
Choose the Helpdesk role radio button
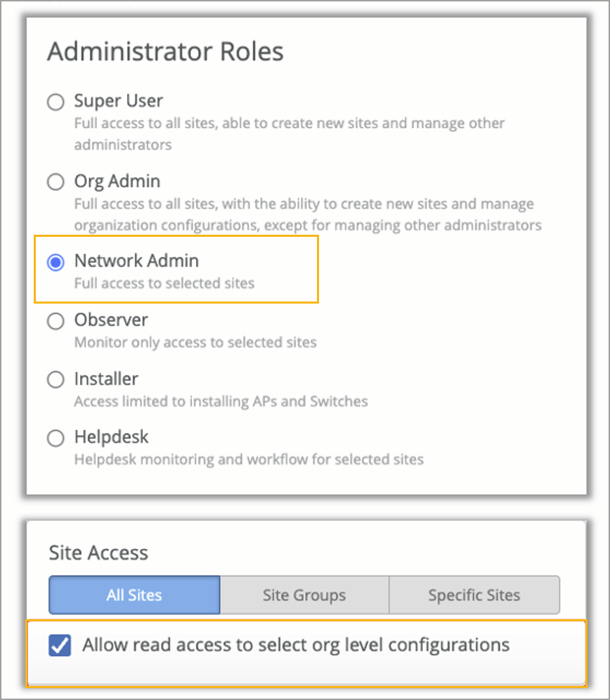56,439
